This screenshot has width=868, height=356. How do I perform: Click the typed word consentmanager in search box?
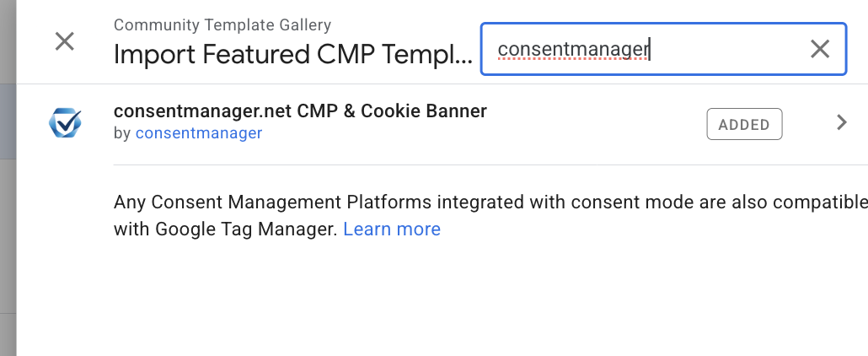(x=573, y=49)
